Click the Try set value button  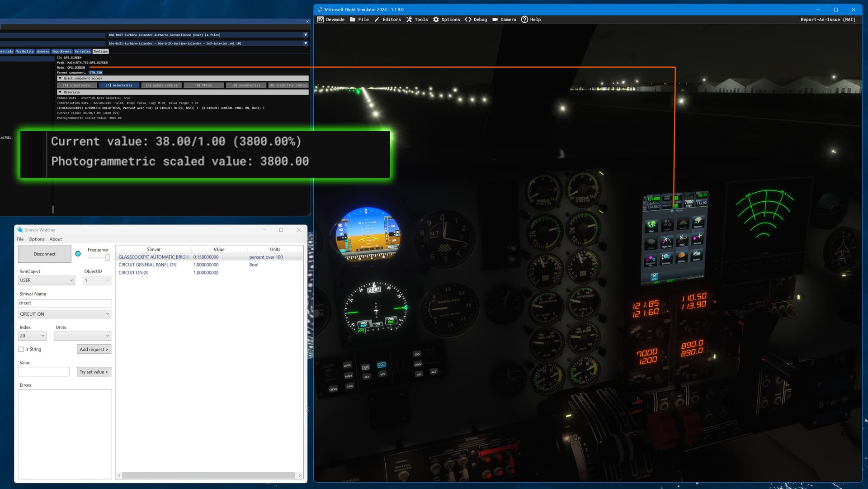(94, 372)
